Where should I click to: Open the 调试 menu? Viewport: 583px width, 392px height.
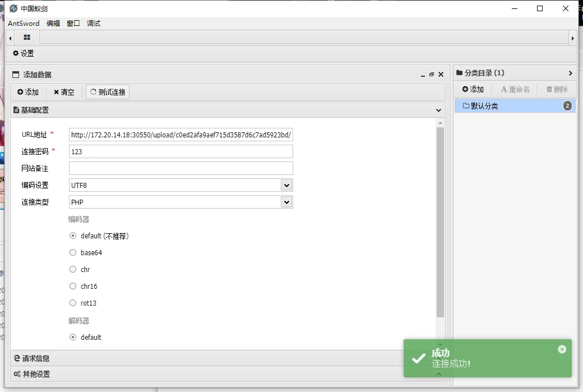94,24
